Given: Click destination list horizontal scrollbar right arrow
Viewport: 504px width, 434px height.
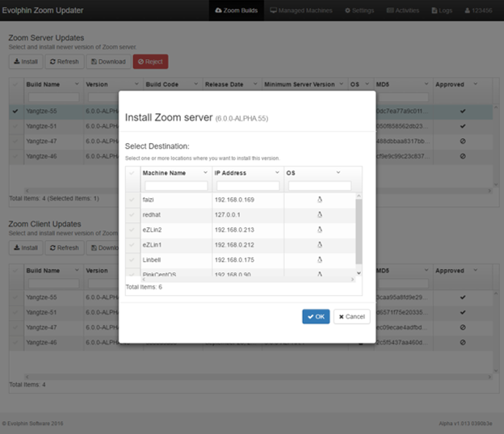Looking at the screenshot, I should point(353,280).
